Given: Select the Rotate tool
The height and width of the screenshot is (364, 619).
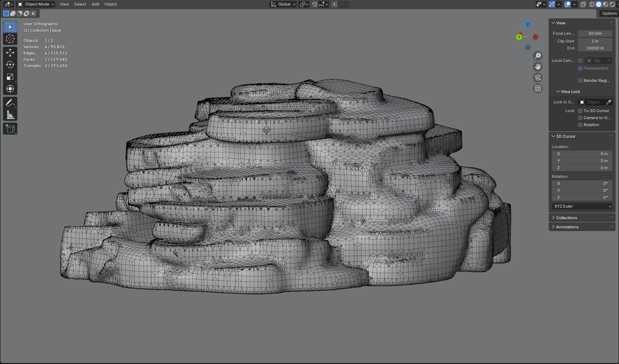Looking at the screenshot, I should click(10, 65).
